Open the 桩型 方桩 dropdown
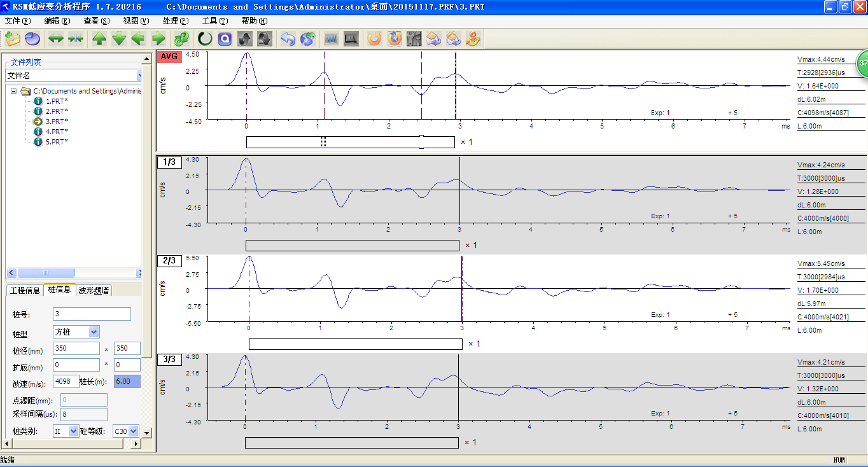The height and width of the screenshot is (467, 868). tap(94, 331)
